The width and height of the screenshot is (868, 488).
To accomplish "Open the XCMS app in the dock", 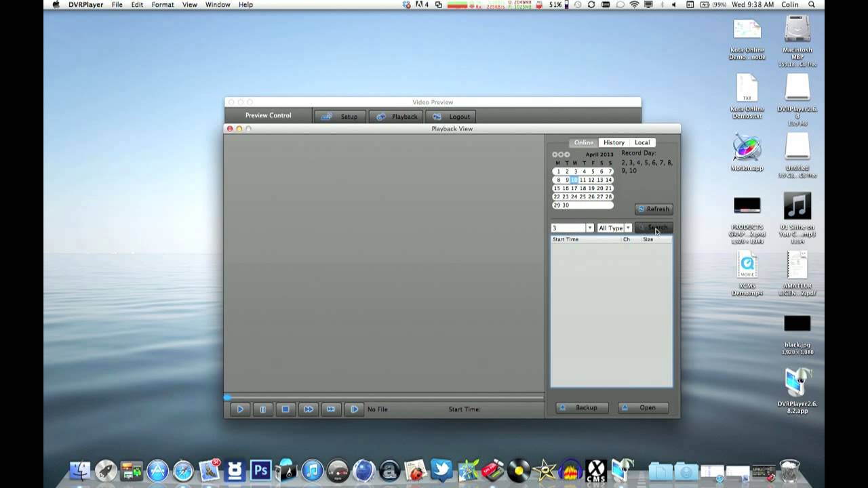I will [x=596, y=470].
